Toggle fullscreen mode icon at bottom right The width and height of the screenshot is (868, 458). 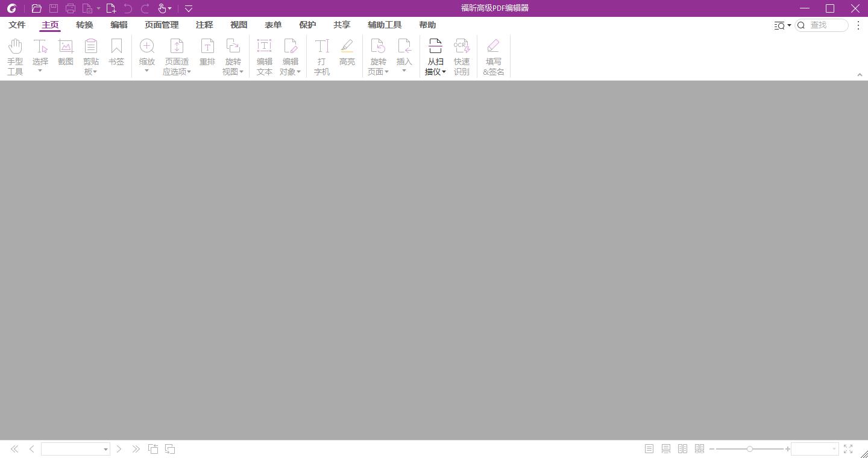[848, 449]
